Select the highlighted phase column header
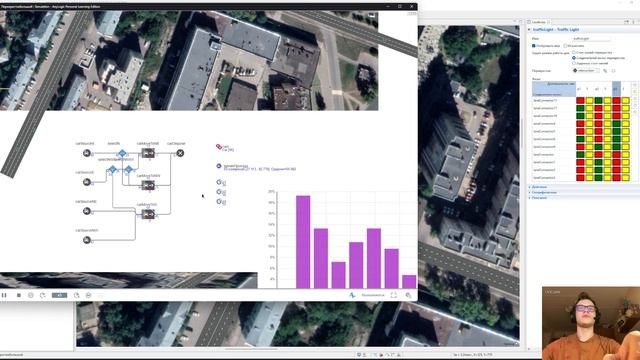Viewport: 640px width, 360px height. coord(616,89)
